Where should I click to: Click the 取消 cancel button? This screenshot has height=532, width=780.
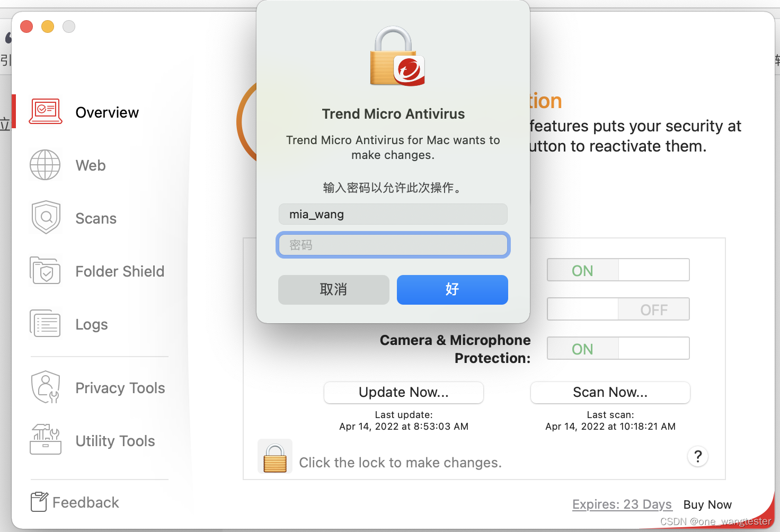pos(334,290)
